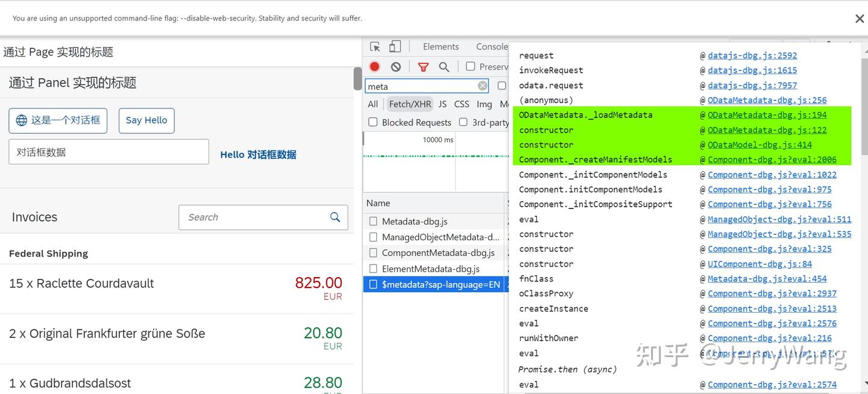Filter requests by Img
The image size is (868, 394).
pos(485,104)
